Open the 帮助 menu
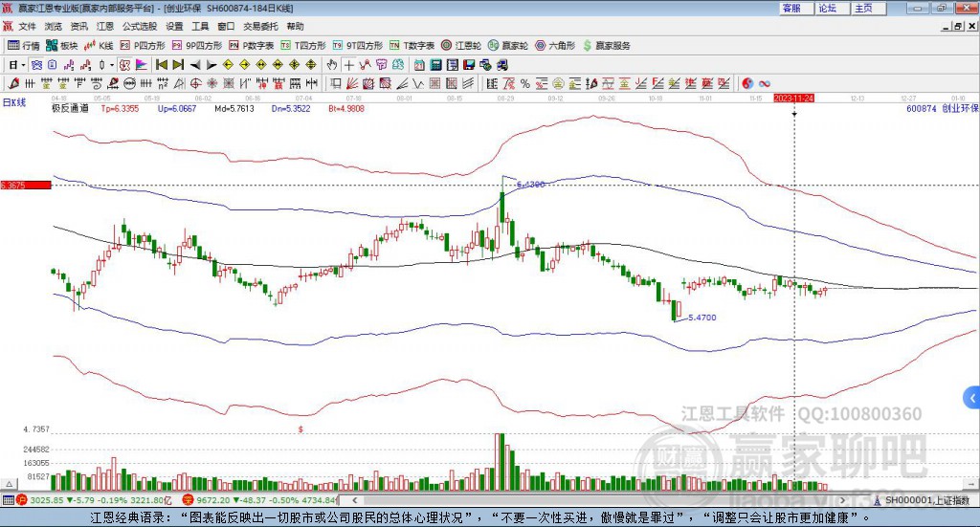The height and width of the screenshot is (527, 980). point(295,26)
